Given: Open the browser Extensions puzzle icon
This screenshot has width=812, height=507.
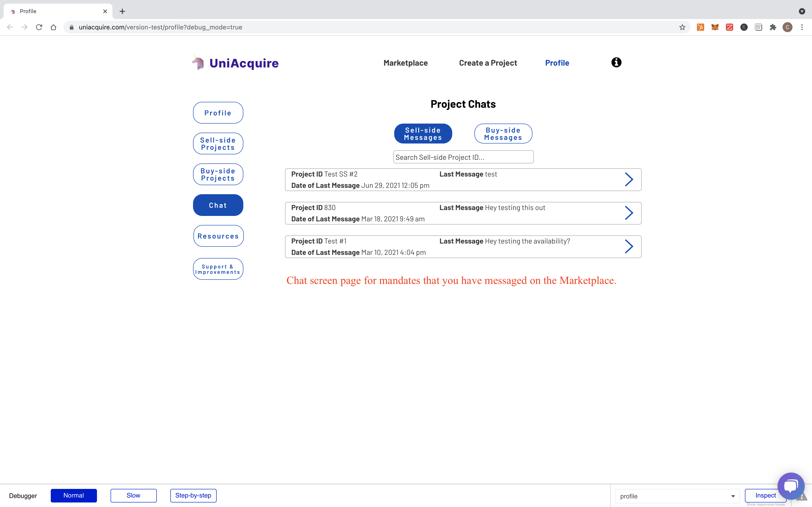Looking at the screenshot, I should click(773, 27).
